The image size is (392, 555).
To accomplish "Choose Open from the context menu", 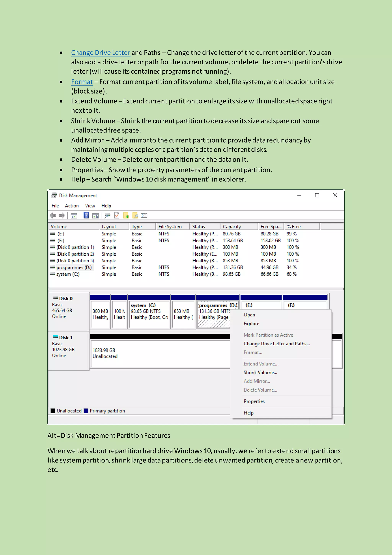I will click(281, 315).
